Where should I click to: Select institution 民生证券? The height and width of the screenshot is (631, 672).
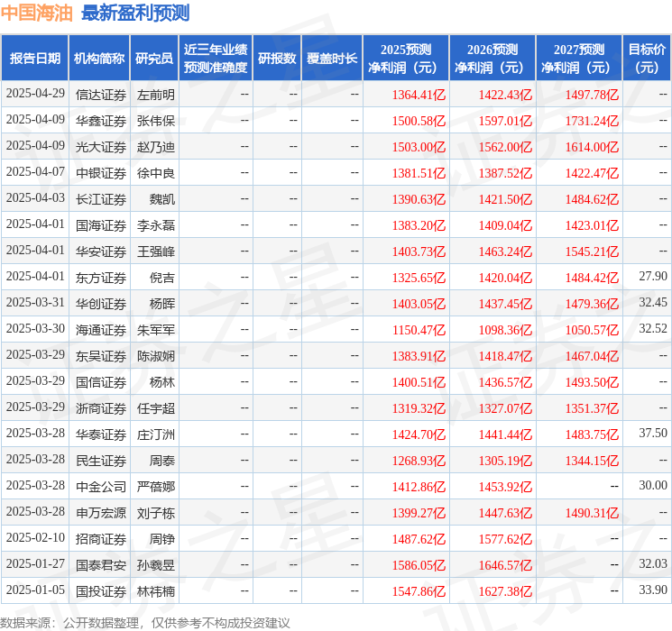(101, 461)
